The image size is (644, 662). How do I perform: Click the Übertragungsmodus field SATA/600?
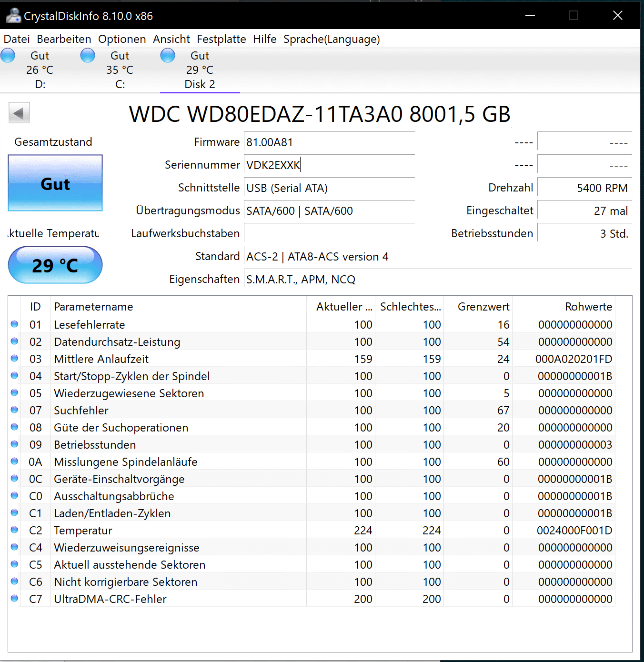[329, 211]
